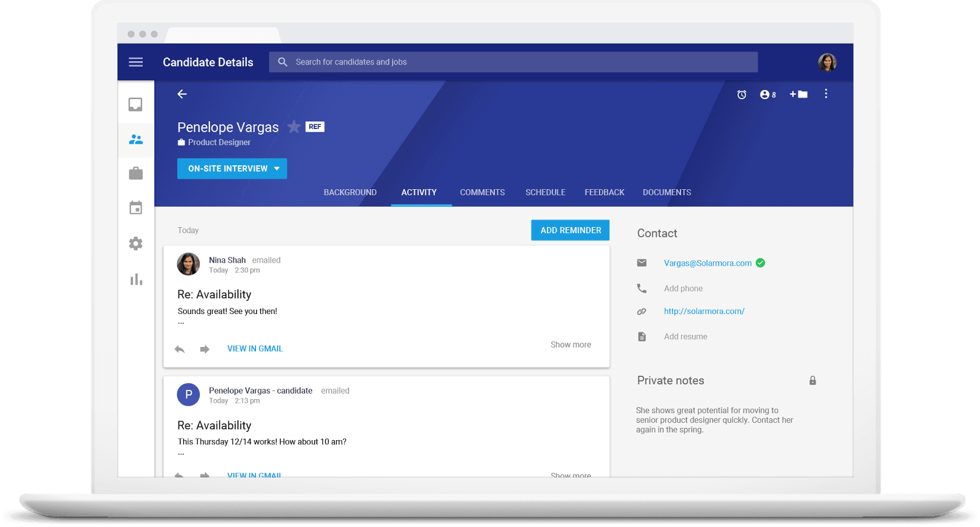Open the solarmora.com website link

(x=704, y=311)
